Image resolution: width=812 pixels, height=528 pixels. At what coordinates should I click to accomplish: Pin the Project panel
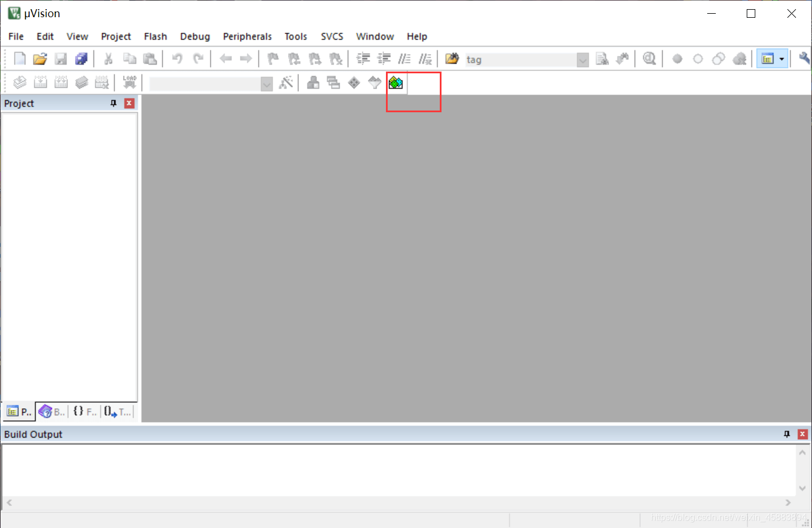(x=113, y=103)
